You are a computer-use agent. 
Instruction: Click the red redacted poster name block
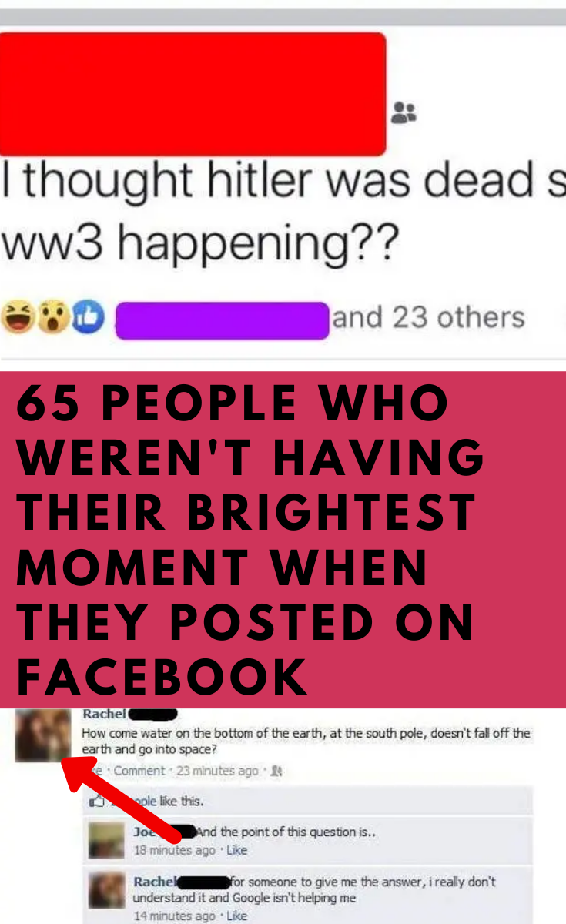(x=193, y=94)
